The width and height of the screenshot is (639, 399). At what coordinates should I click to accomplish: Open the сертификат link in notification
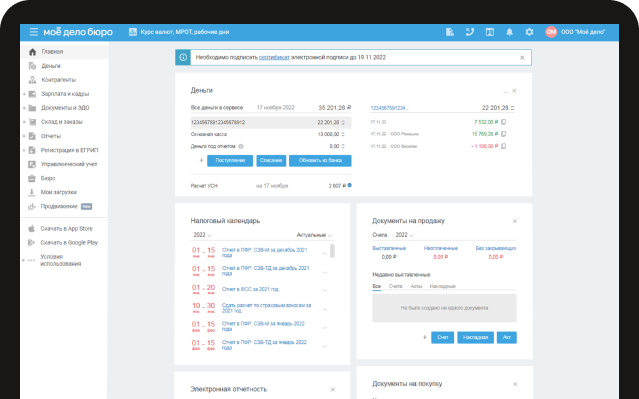(274, 57)
